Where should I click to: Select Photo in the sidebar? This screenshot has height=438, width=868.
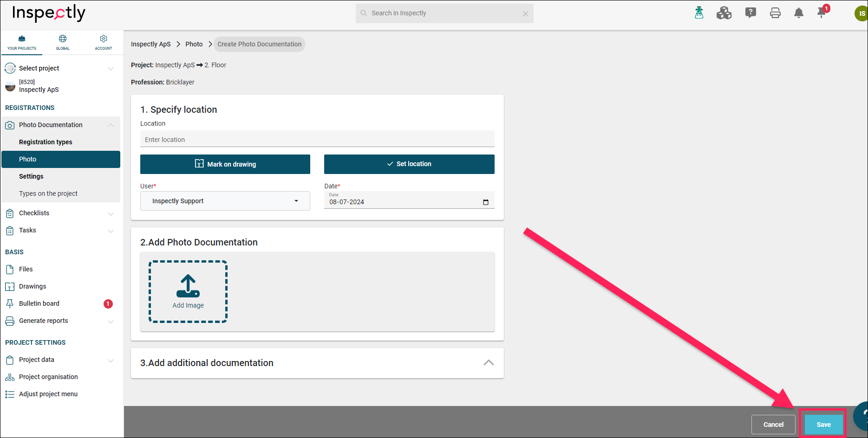tap(61, 159)
